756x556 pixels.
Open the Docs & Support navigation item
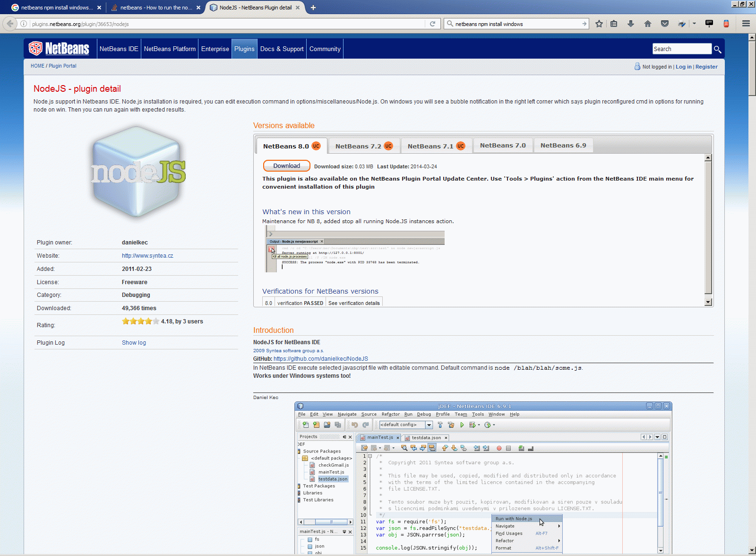pyautogui.click(x=282, y=49)
